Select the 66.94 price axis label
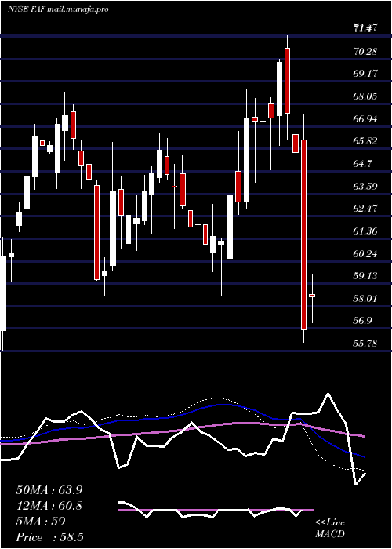This screenshot has height=549, width=392. coord(365,119)
